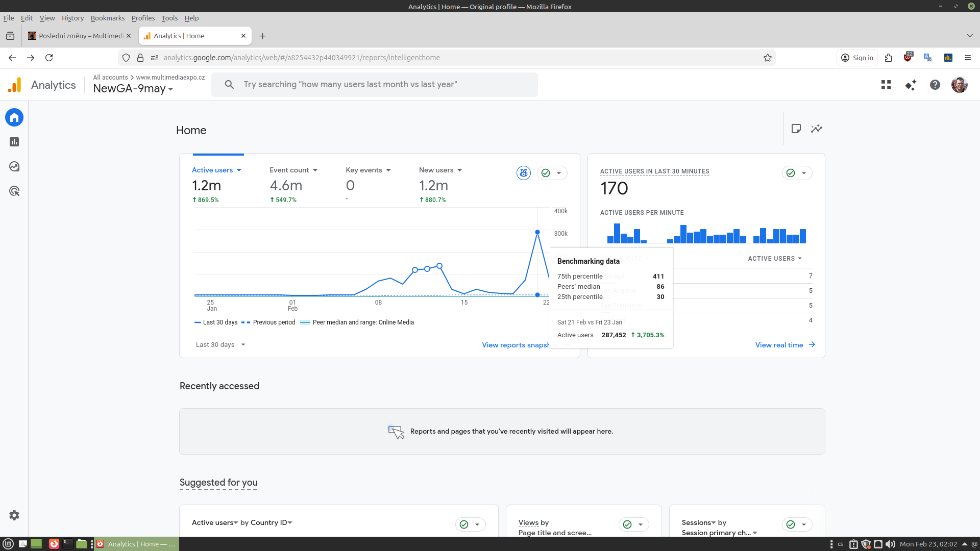Image resolution: width=980 pixels, height=551 pixels.
Task: Toggle the benchmarking icon on overview card
Action: (x=524, y=173)
